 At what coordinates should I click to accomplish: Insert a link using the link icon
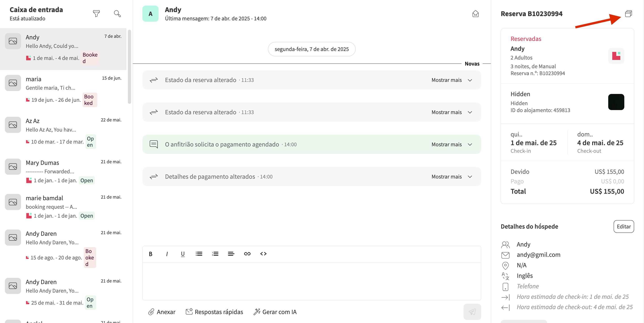pos(247,254)
